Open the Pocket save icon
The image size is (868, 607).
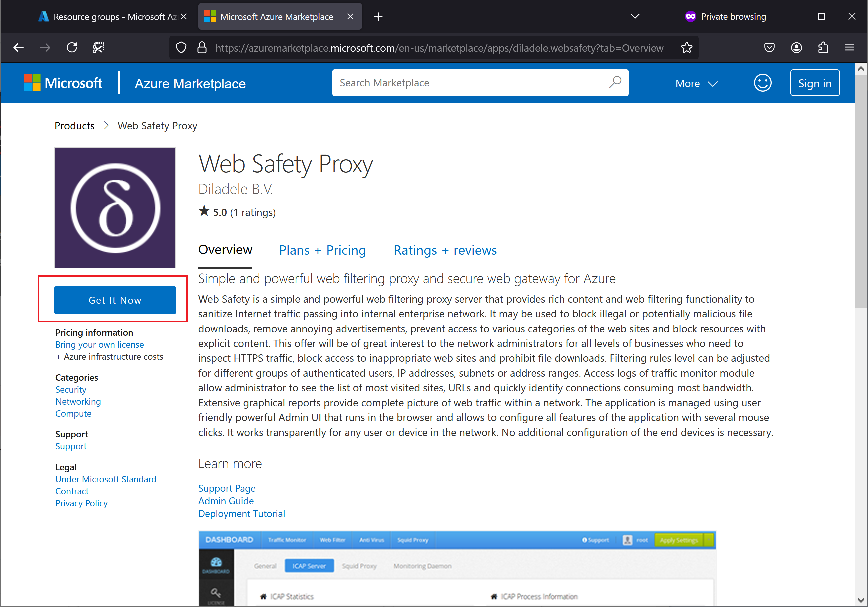coord(769,48)
